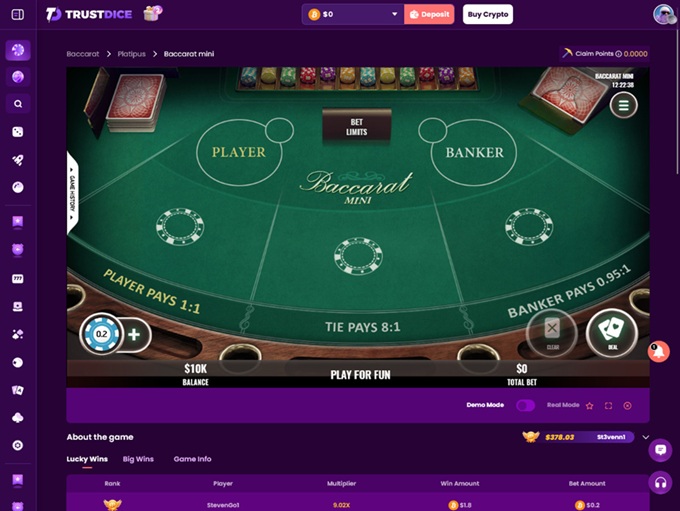680x511 pixels.
Task: Switch to the Big Wins tab
Action: tap(138, 459)
